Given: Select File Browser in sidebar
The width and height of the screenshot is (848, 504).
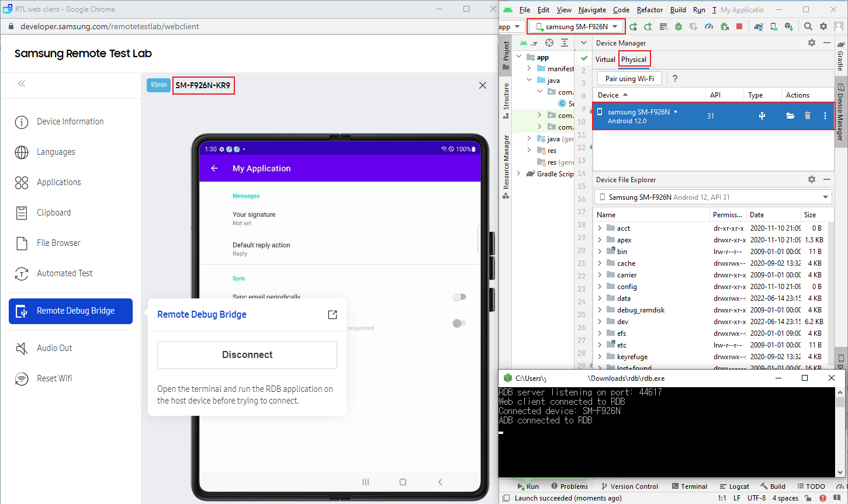Looking at the screenshot, I should tap(58, 243).
